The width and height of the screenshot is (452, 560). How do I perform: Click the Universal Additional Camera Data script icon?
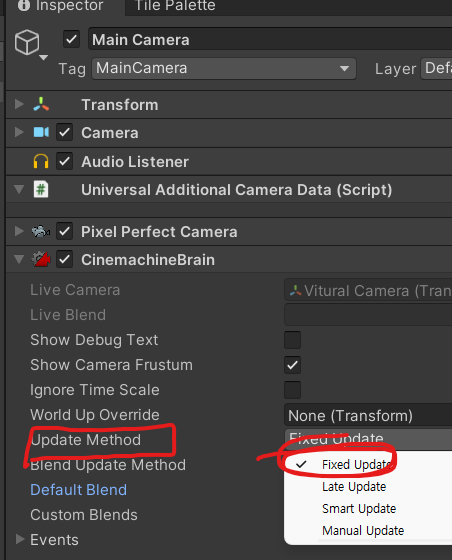click(x=41, y=189)
